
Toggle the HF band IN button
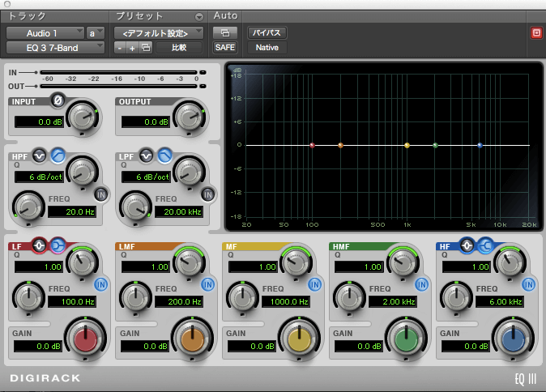[x=529, y=284]
